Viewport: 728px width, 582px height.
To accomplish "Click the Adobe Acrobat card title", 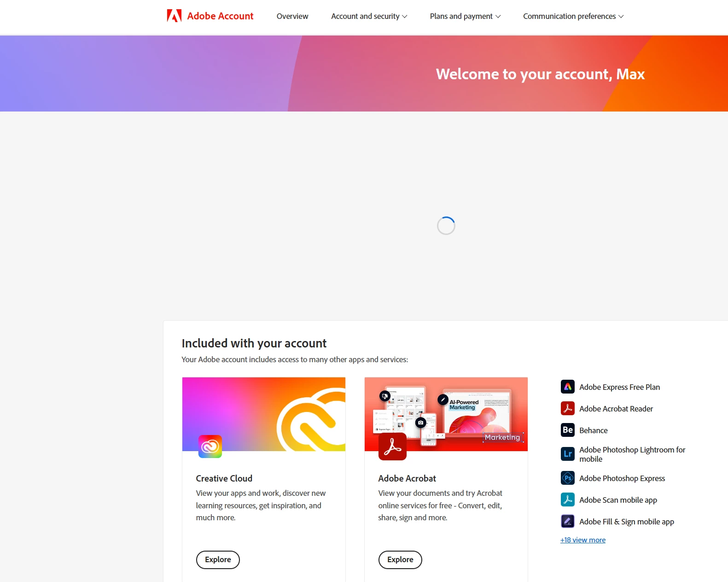I will [407, 478].
